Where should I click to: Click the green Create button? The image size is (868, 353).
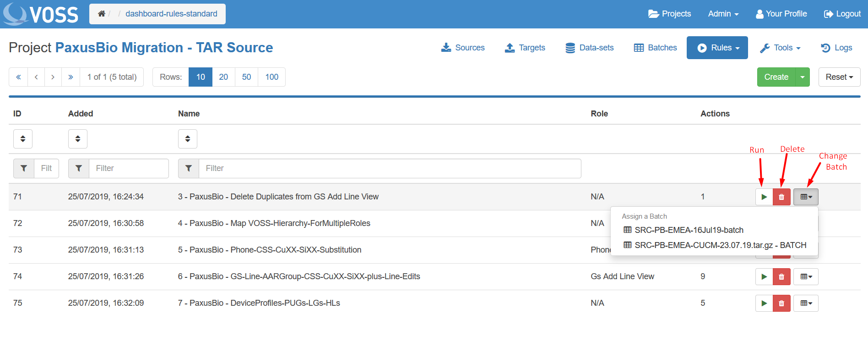click(x=776, y=77)
